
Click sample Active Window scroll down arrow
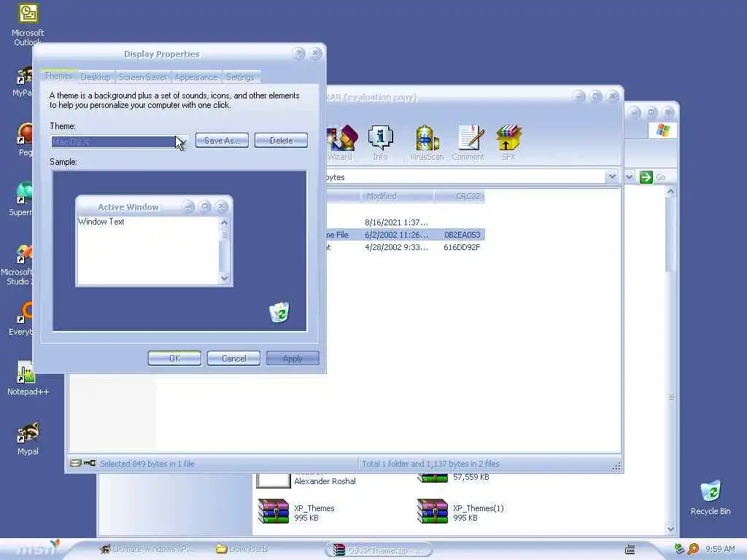[225, 278]
